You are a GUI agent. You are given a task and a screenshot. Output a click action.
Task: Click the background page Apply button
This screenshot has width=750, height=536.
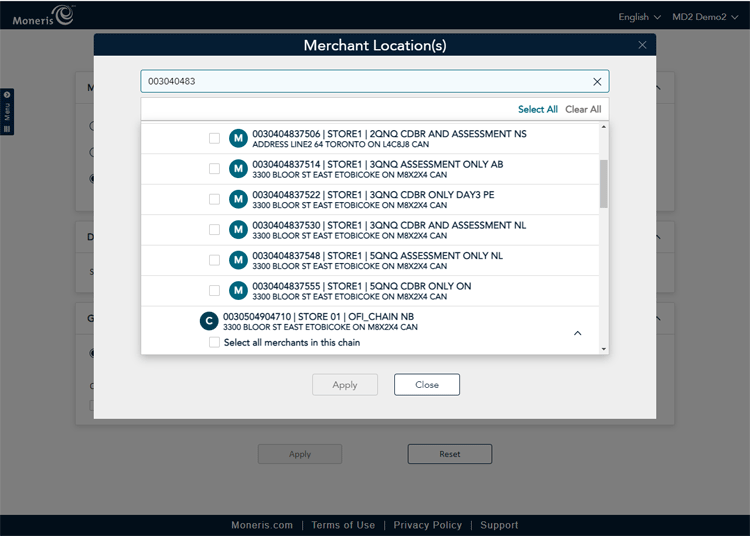pos(300,454)
